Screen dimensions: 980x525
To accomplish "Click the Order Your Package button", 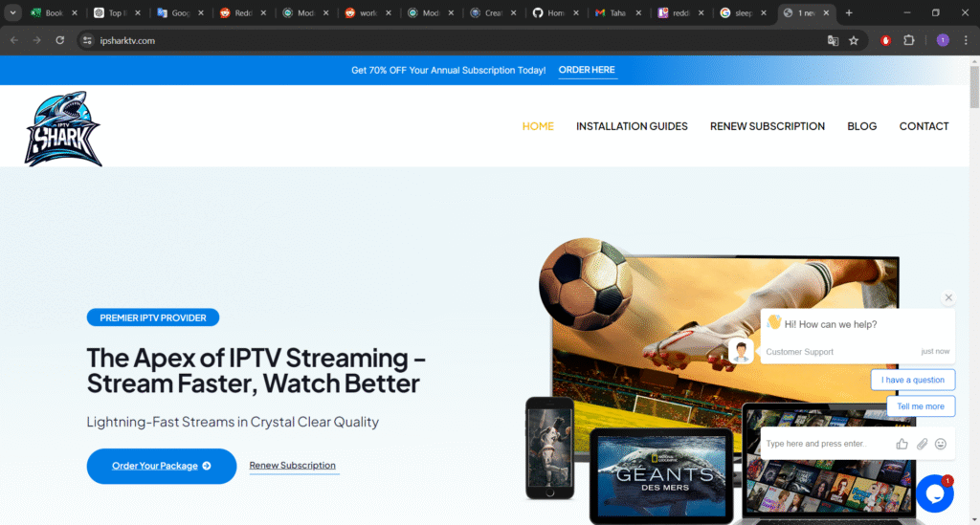I will pos(161,466).
